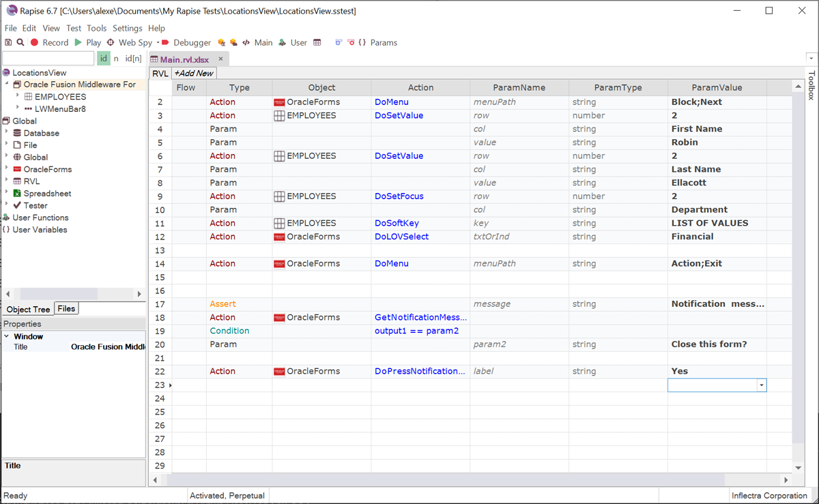Click the object tree search field
The image size is (819, 504).
tap(48, 59)
